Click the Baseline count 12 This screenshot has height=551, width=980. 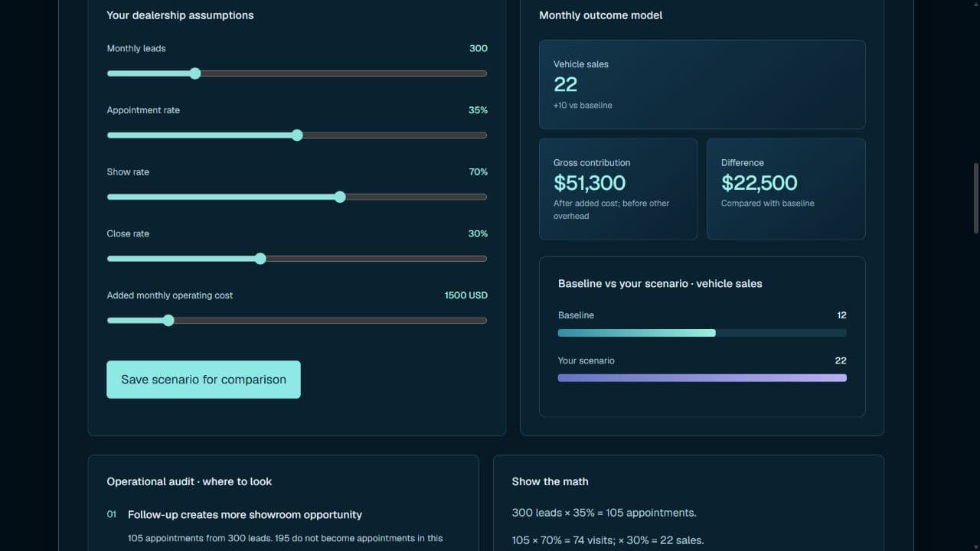click(842, 315)
